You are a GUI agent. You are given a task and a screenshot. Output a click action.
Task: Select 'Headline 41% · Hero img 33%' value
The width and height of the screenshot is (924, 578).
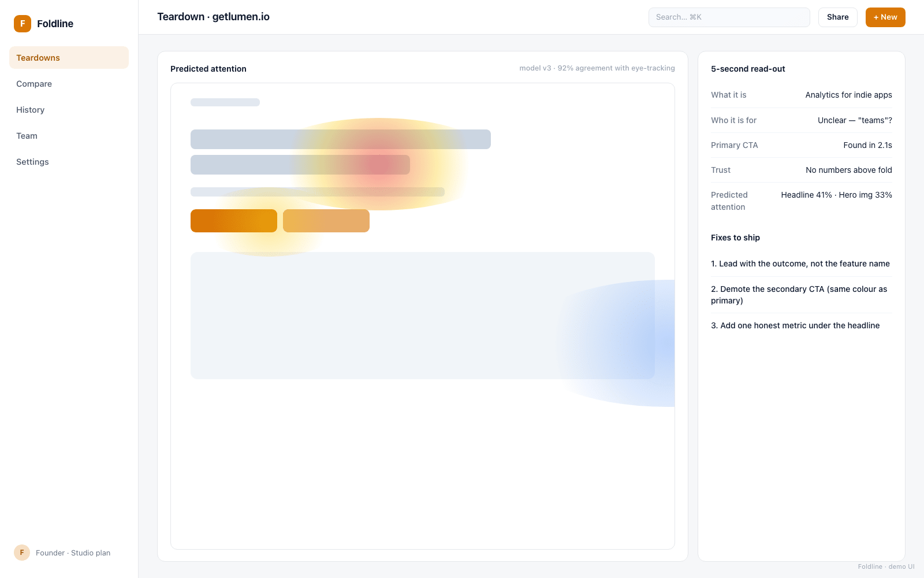[836, 195]
